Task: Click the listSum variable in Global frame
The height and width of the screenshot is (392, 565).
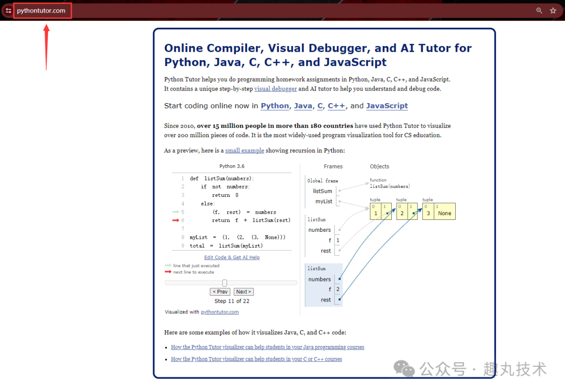Action: point(322,191)
